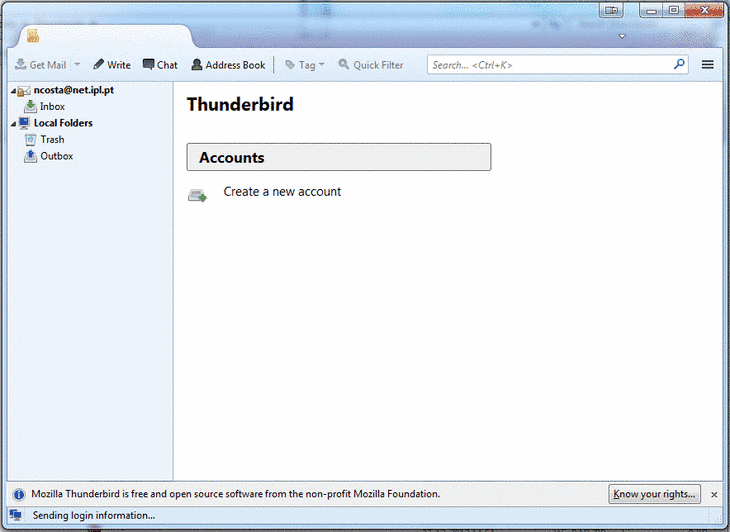Image resolution: width=730 pixels, height=532 pixels.
Task: Collapse the ncosta@net.ipl.pt account tree
Action: pos(14,91)
